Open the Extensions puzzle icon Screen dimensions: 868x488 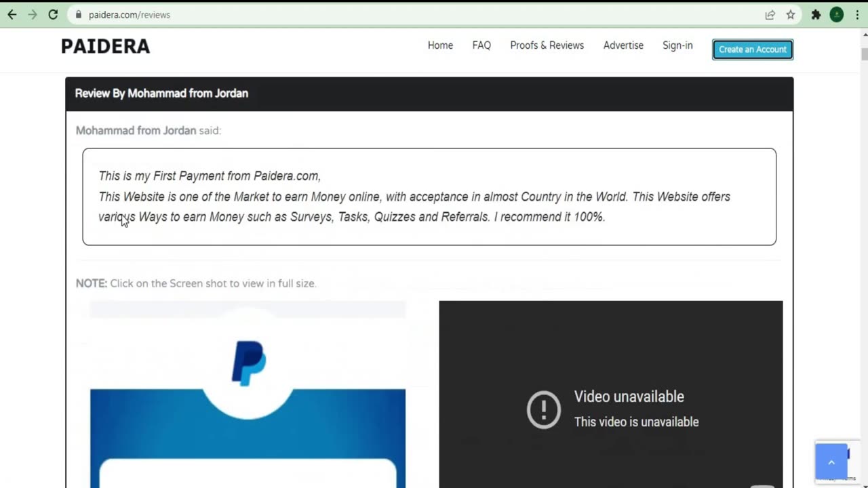(x=816, y=14)
